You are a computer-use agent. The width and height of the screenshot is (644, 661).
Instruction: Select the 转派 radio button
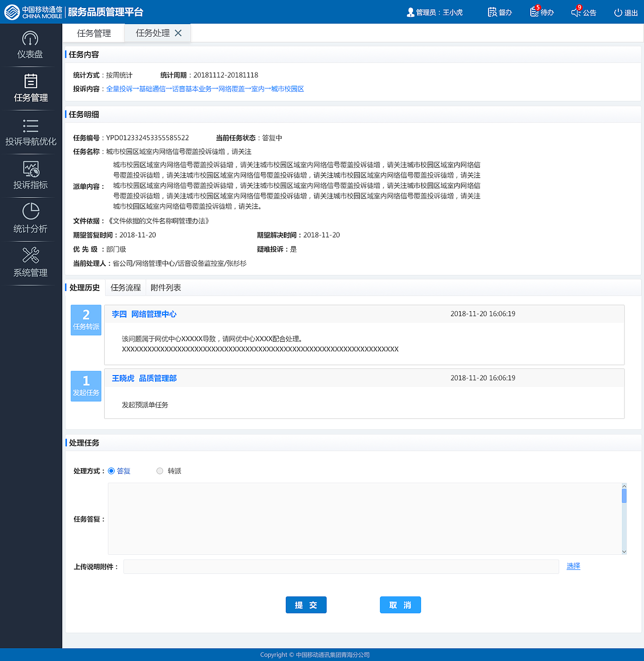(x=160, y=471)
